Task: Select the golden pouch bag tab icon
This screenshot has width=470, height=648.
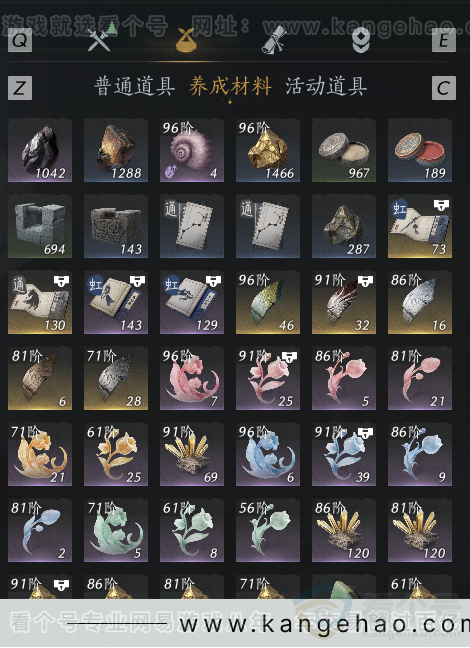Action: [x=185, y=40]
